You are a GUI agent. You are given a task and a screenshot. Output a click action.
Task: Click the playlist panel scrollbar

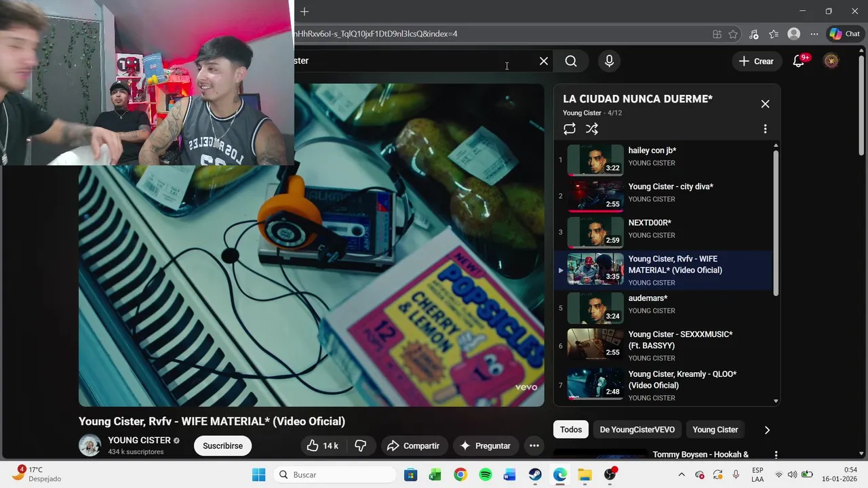click(x=776, y=224)
